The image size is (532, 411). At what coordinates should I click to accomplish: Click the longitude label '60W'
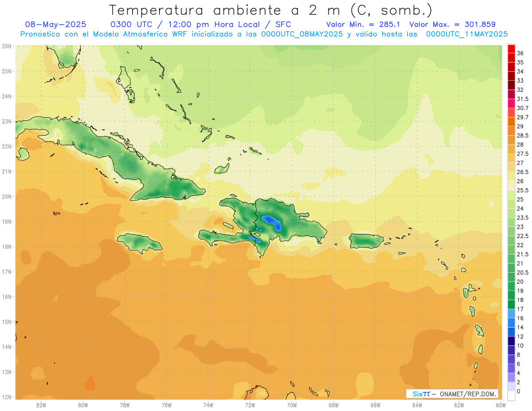[501, 405]
